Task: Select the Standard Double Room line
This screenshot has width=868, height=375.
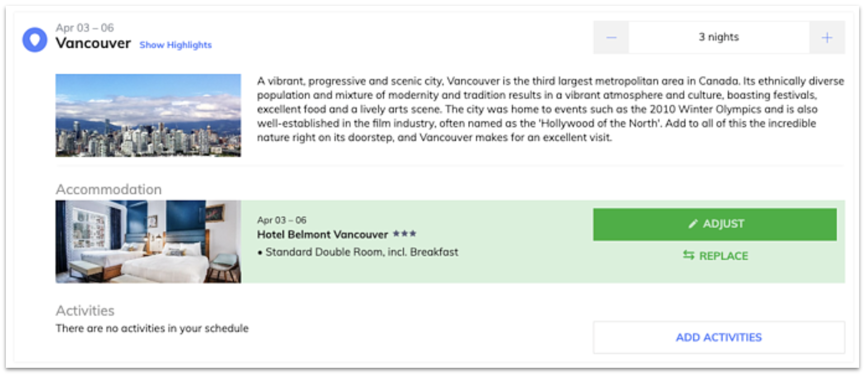Action: pos(358,252)
